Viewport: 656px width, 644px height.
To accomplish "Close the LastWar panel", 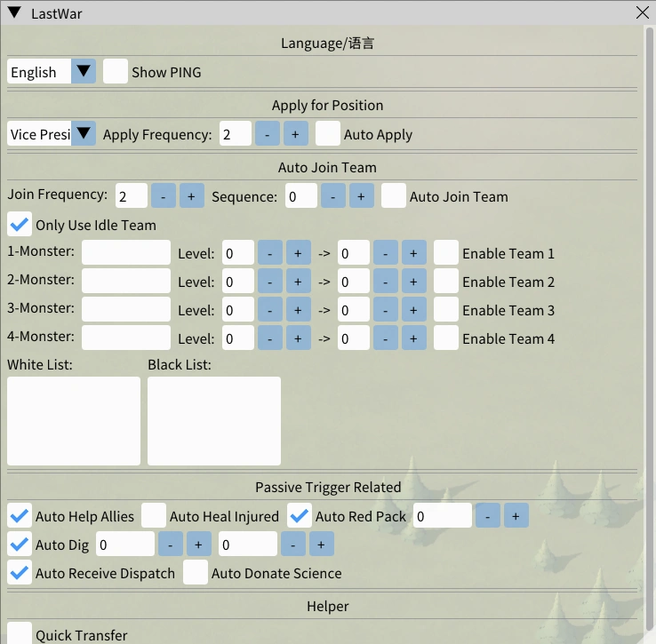I will click(x=643, y=12).
